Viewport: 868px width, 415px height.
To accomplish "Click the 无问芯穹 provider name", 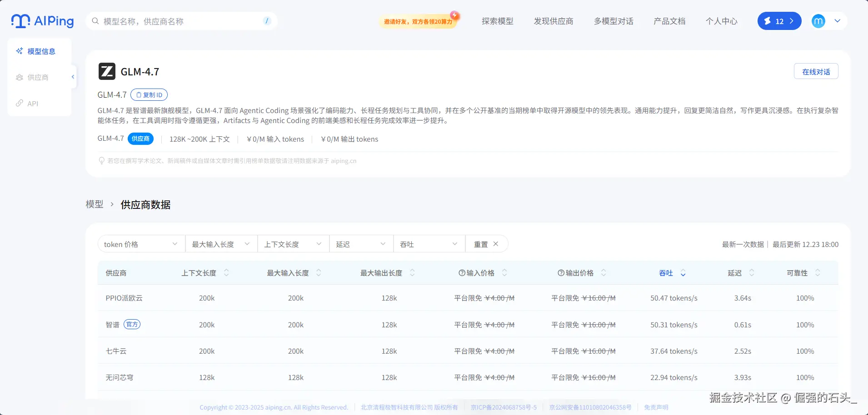I will (x=120, y=377).
